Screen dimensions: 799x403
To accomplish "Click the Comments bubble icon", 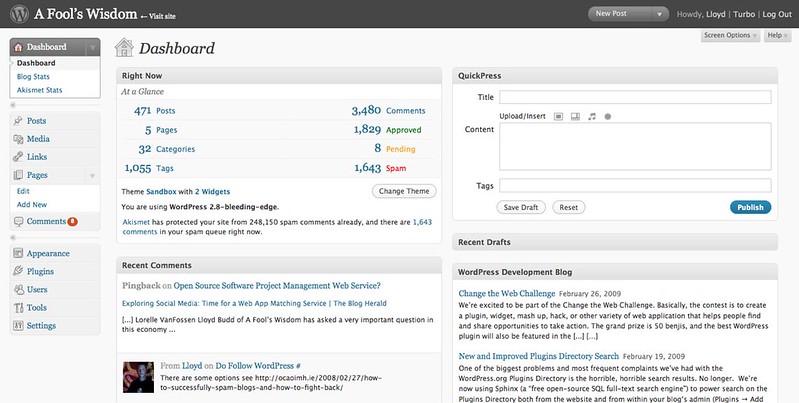I will (x=18, y=222).
